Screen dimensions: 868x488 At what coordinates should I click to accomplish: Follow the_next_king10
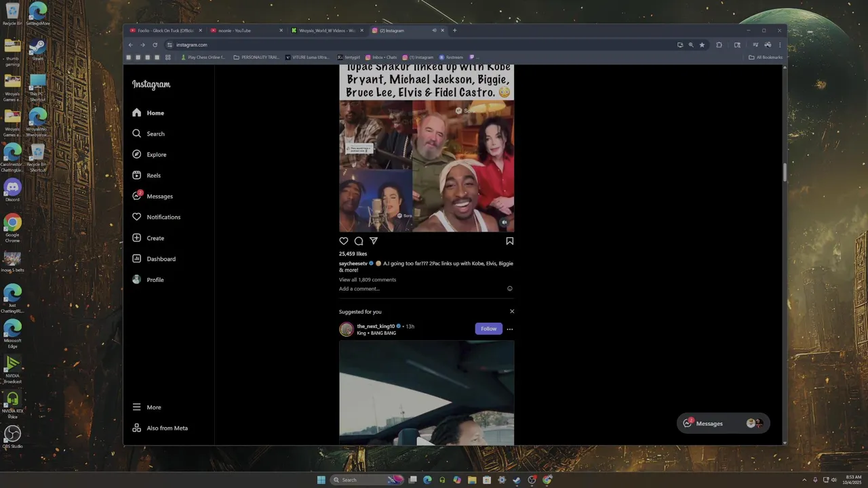[489, 329]
